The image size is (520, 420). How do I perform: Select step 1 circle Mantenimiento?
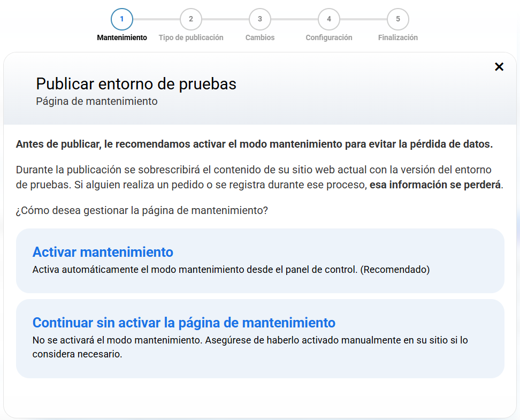click(122, 19)
